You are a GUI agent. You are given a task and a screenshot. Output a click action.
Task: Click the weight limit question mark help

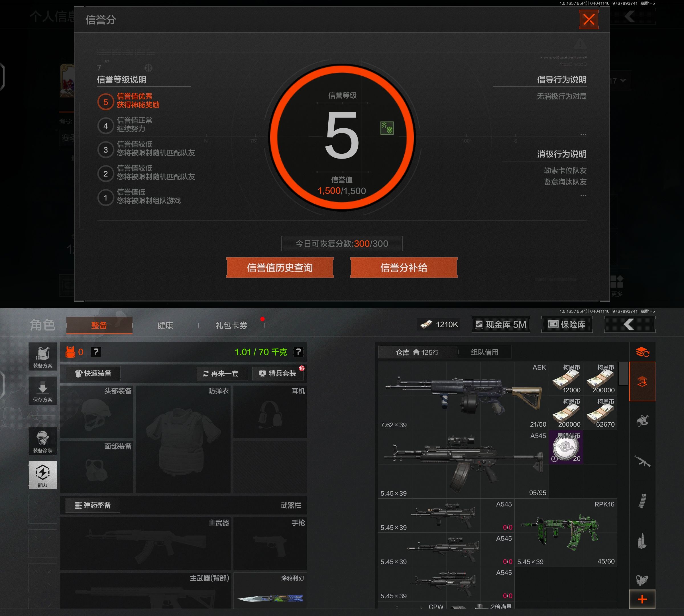click(298, 352)
